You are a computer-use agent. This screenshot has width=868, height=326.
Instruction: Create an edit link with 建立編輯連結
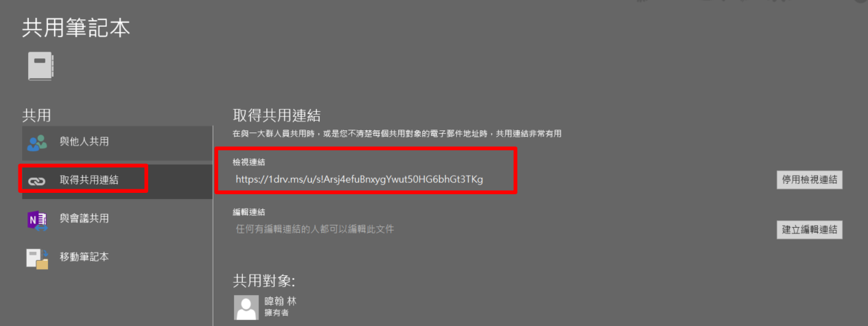[810, 229]
